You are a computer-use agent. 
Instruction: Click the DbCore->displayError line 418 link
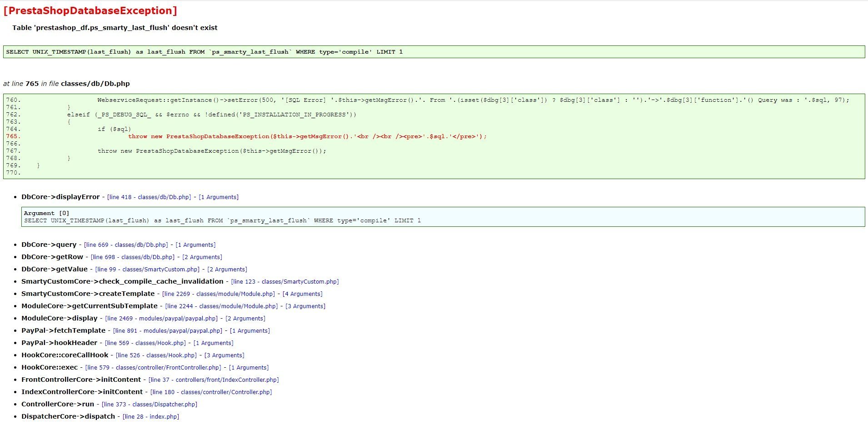coord(149,197)
